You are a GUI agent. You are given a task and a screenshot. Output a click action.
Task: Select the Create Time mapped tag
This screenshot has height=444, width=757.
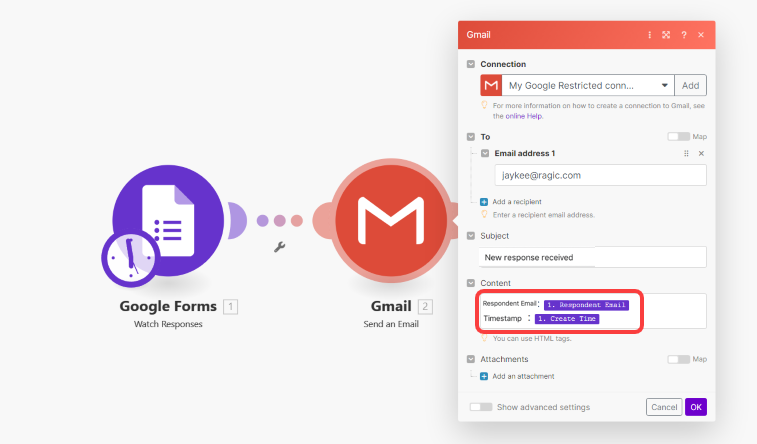coord(567,319)
